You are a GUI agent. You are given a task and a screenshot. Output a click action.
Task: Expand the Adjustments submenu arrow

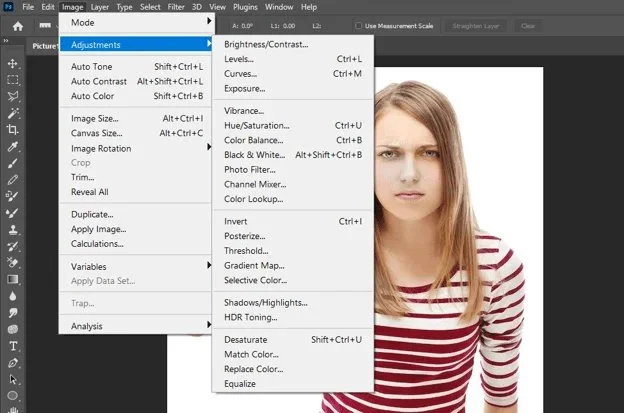pos(209,43)
